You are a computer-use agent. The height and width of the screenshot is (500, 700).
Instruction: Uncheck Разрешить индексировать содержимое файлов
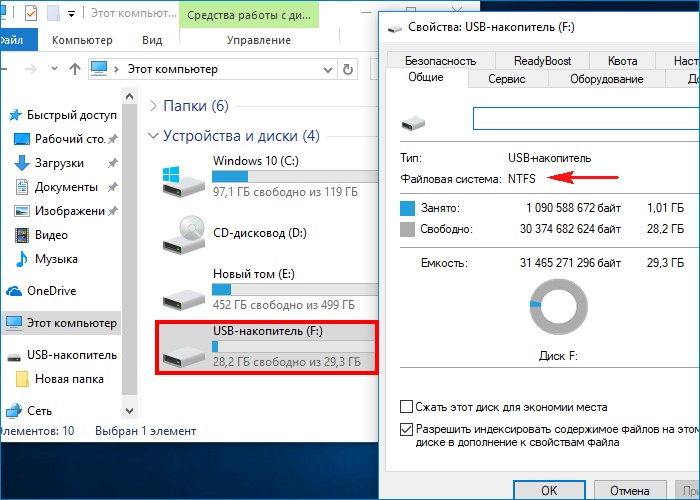[406, 429]
